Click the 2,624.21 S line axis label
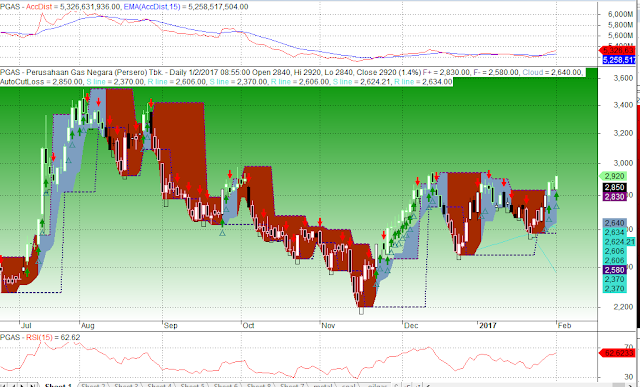The image size is (640, 387). (x=619, y=242)
